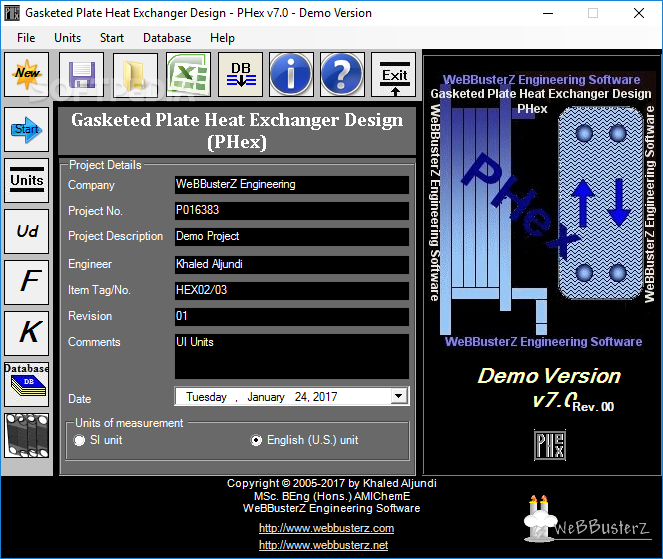663x559 pixels.
Task: Click the Project Description field
Action: [292, 236]
